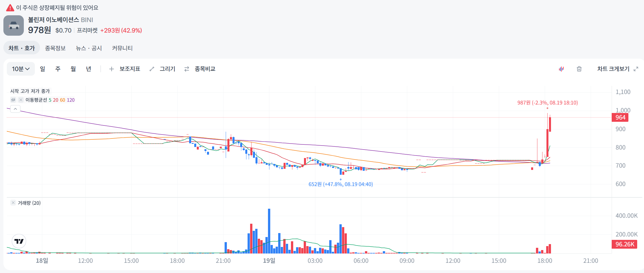Add an indicator via 보조지표
Screen dimensions: 644x273
[x=125, y=69]
